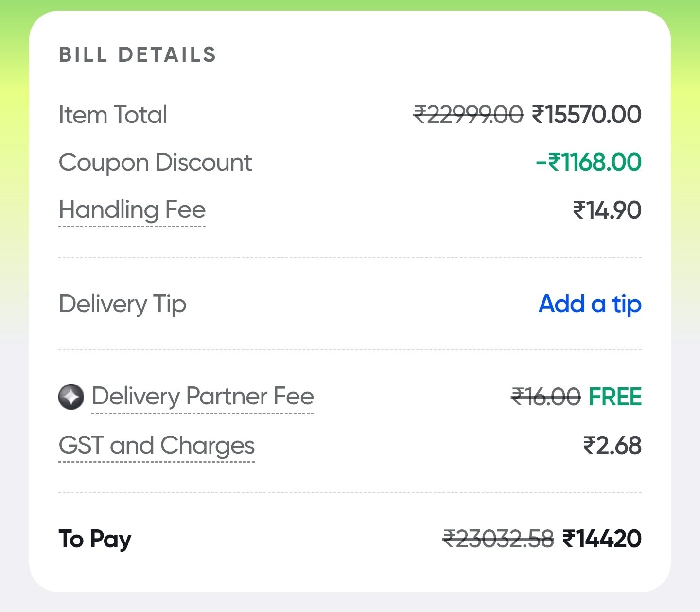Tap the Add a tip link
The height and width of the screenshot is (612, 700).
pos(590,304)
